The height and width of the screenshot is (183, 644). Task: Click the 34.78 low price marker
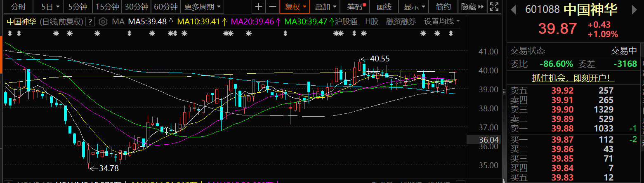point(109,168)
